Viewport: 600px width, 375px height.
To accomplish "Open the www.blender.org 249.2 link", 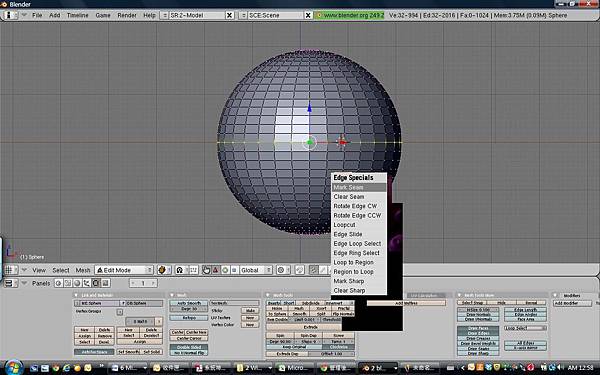I will click(x=349, y=15).
